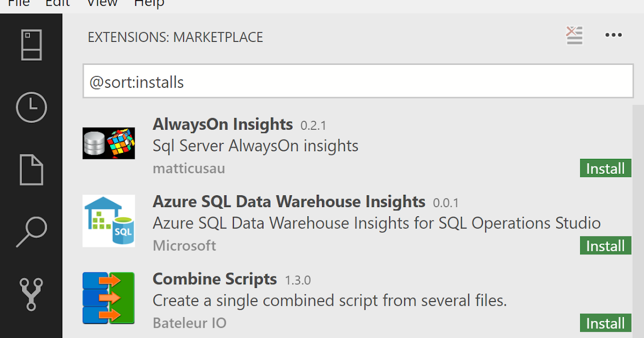Open the More Actions menu
Viewport: 644px width, 338px height.
[x=613, y=35]
